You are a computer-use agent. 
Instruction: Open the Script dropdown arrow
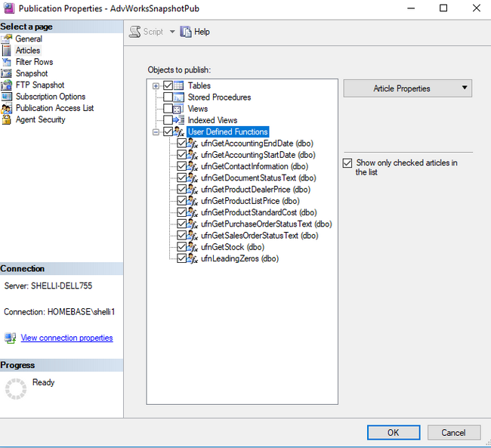pyautogui.click(x=172, y=32)
